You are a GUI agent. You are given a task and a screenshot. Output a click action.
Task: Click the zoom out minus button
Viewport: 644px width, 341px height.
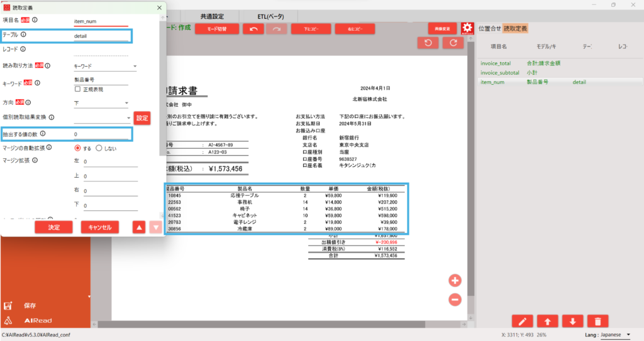pyautogui.click(x=455, y=300)
